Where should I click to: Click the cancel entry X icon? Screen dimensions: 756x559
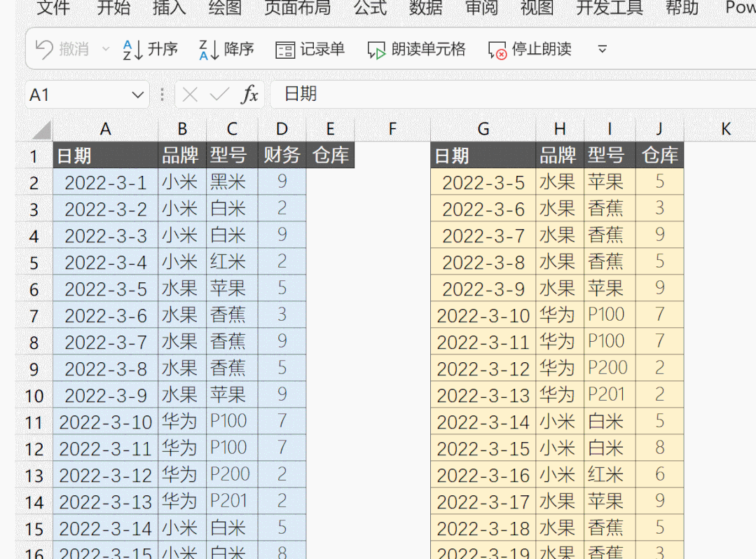190,95
